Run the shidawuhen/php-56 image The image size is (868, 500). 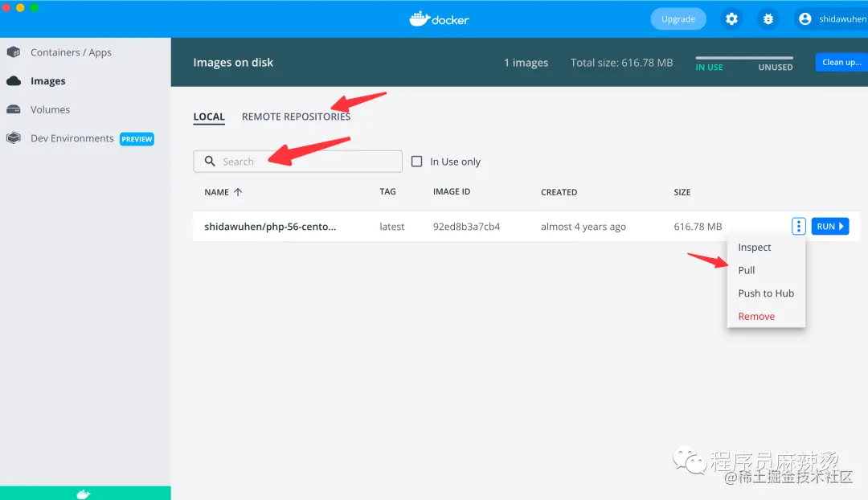click(x=829, y=226)
